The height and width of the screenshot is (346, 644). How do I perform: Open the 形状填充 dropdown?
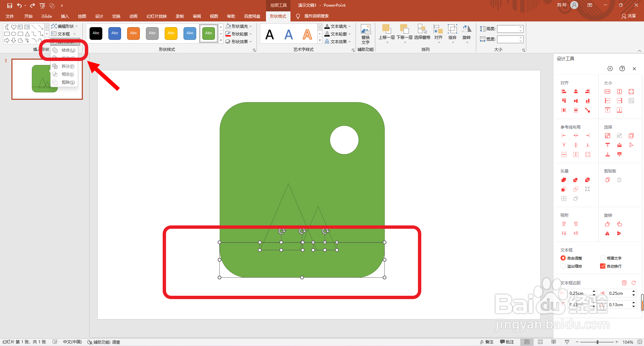(238, 26)
